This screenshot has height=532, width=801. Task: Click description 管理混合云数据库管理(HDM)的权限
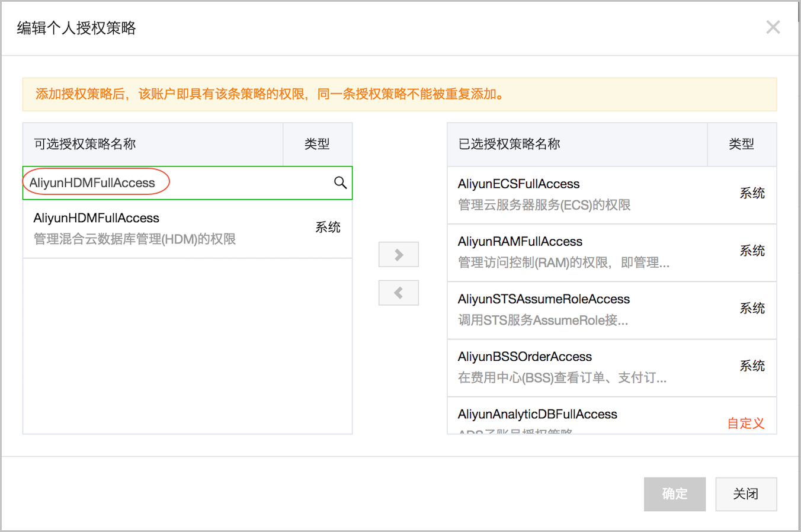134,239
